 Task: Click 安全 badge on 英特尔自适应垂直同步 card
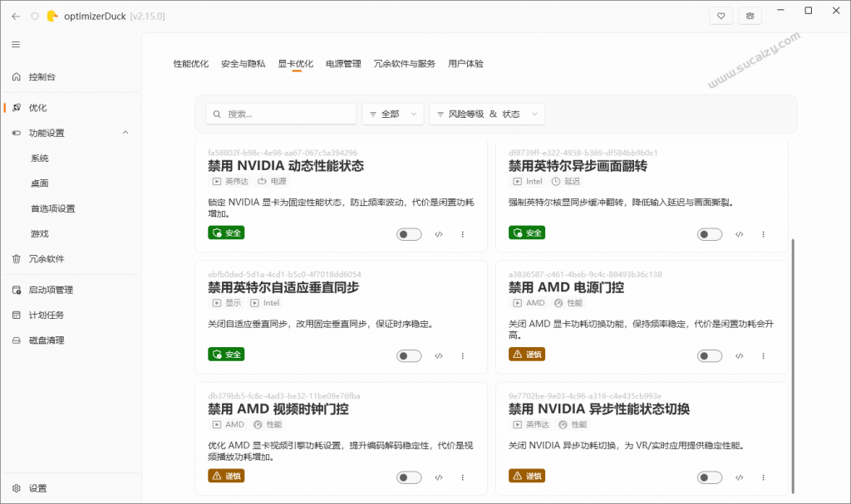coord(226,355)
